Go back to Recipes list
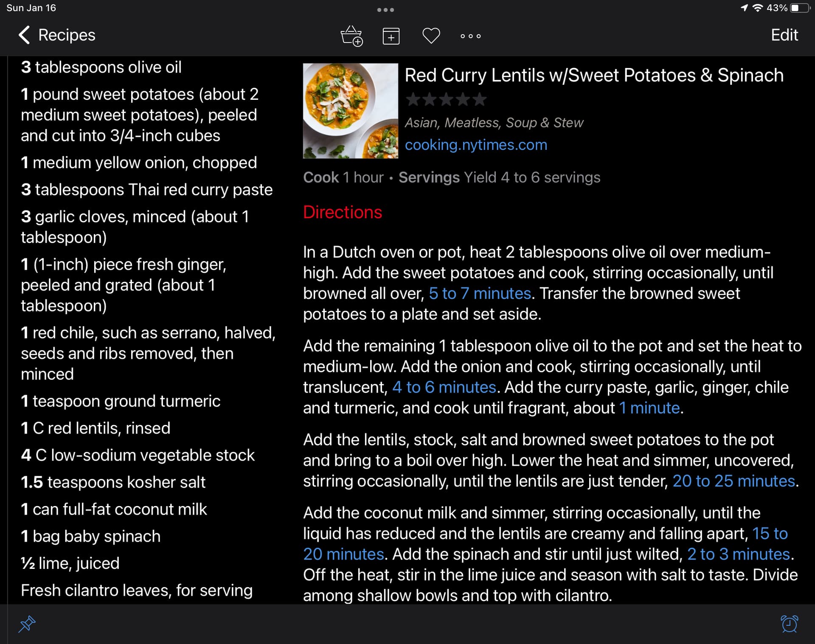This screenshot has height=644, width=815. click(57, 35)
